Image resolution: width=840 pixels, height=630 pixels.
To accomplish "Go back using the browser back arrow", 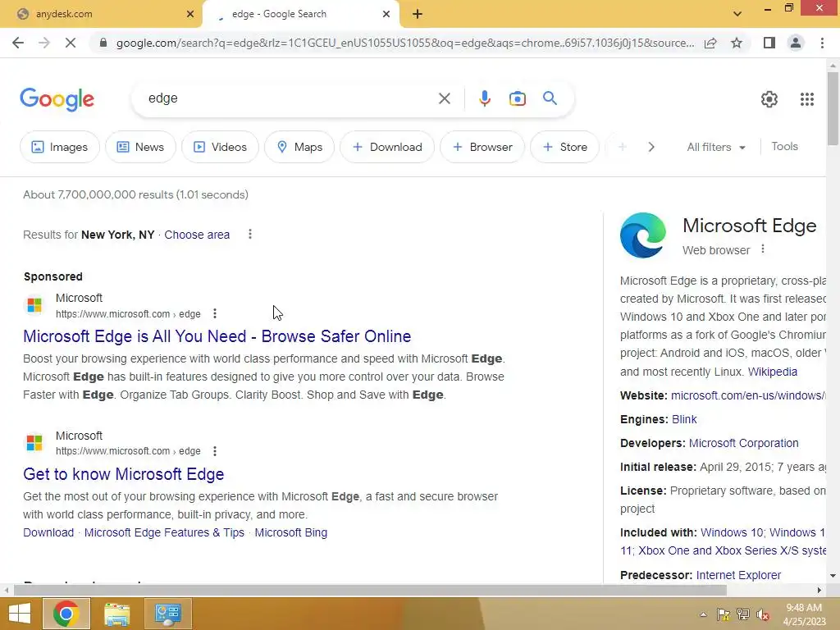I will pos(18,43).
